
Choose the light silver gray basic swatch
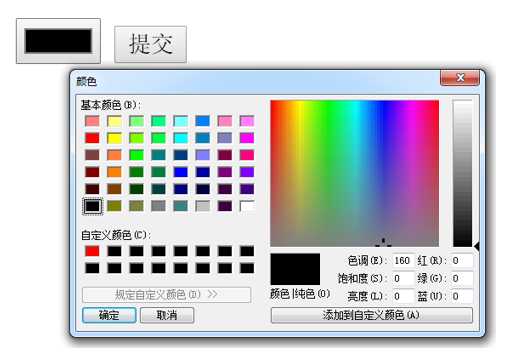[203, 206]
